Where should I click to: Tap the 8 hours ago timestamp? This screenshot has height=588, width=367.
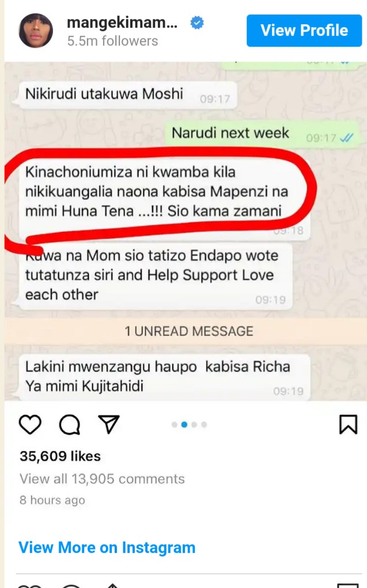[x=52, y=500]
